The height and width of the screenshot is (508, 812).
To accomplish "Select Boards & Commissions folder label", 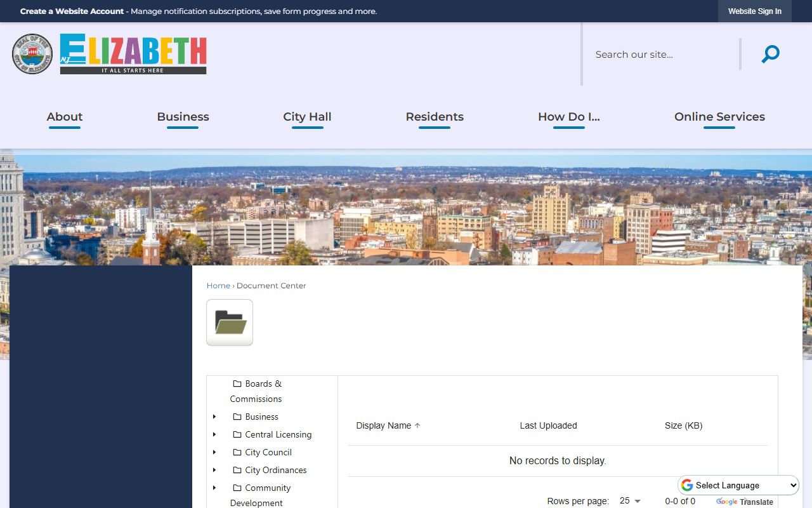I will pyautogui.click(x=256, y=391).
